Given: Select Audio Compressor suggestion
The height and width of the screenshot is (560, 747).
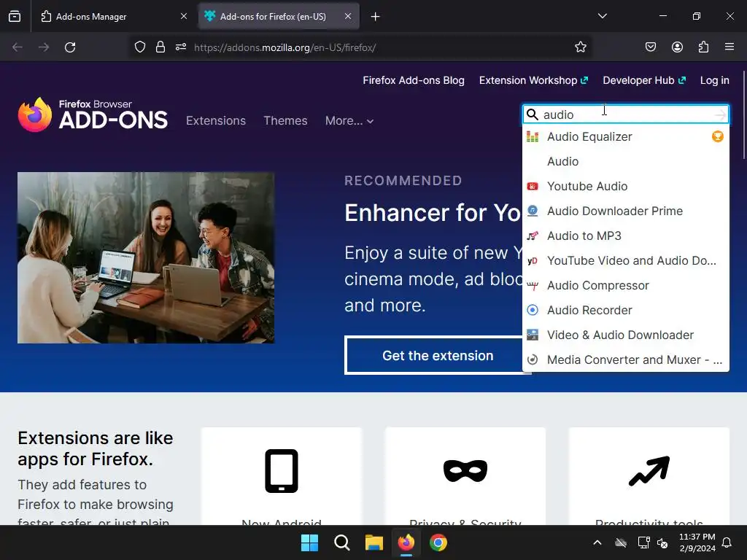Looking at the screenshot, I should tap(625, 285).
